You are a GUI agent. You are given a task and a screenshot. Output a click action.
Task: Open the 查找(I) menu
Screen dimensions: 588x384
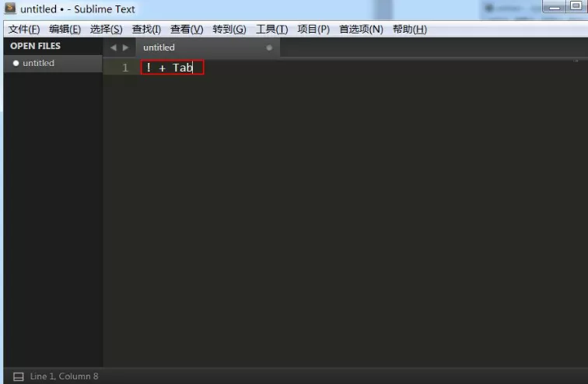146,30
